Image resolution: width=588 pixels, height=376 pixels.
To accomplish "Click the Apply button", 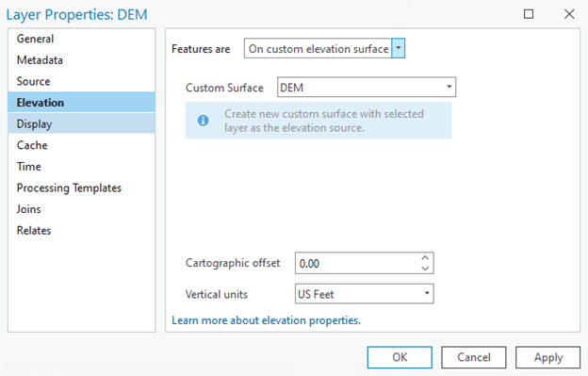I will (547, 357).
